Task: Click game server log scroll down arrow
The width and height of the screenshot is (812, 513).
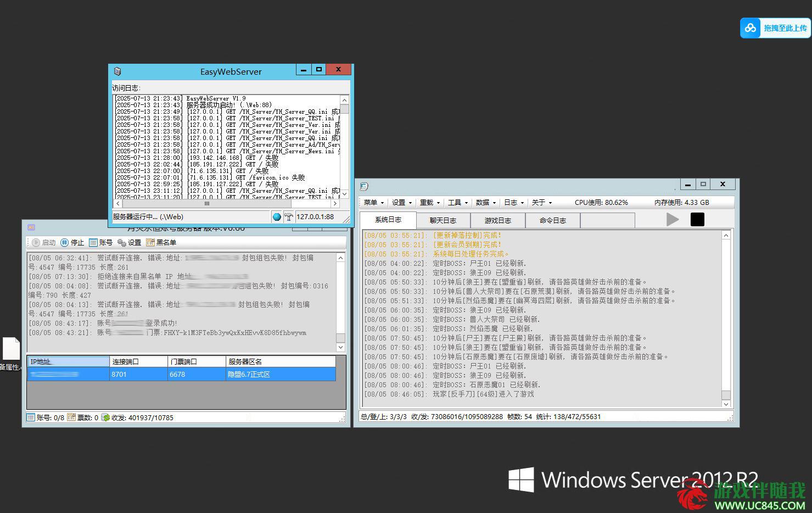Action: tap(726, 404)
